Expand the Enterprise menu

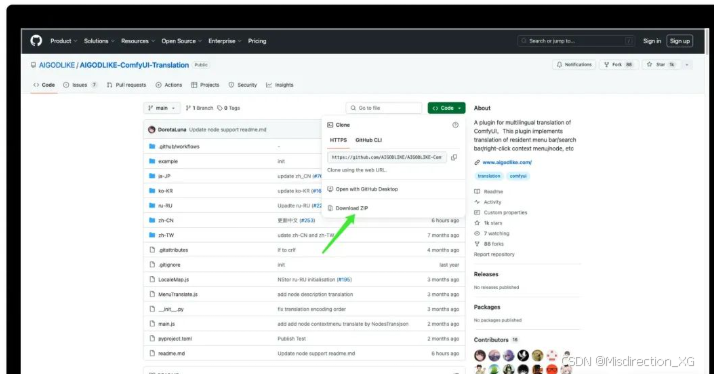tap(224, 41)
